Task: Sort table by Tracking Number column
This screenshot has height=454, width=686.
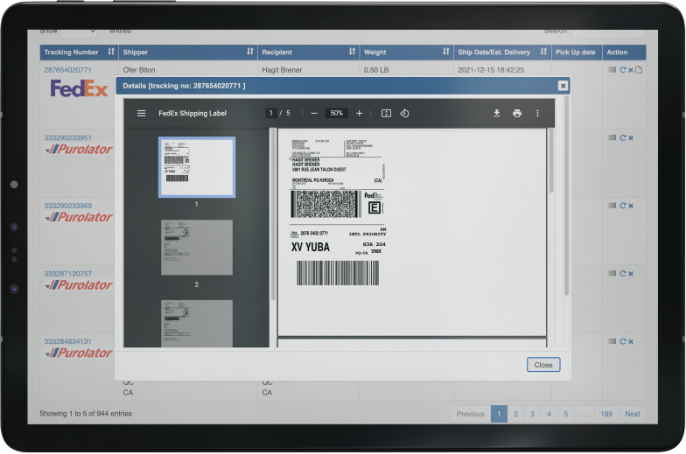Action: pyautogui.click(x=111, y=51)
